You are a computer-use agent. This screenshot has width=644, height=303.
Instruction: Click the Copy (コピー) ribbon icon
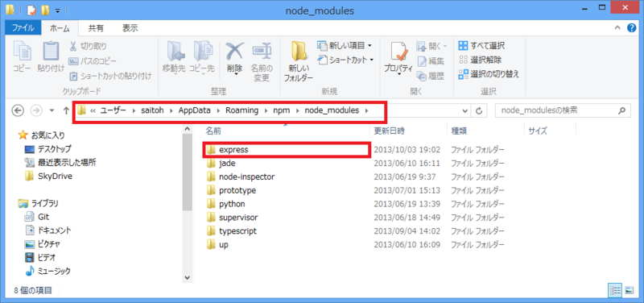(x=22, y=52)
